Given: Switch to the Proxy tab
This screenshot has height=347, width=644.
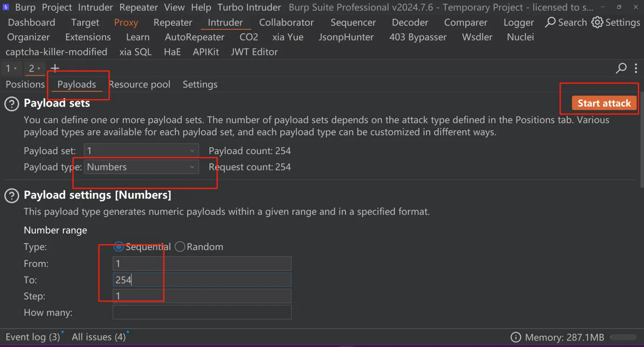Looking at the screenshot, I should pyautogui.click(x=126, y=22).
